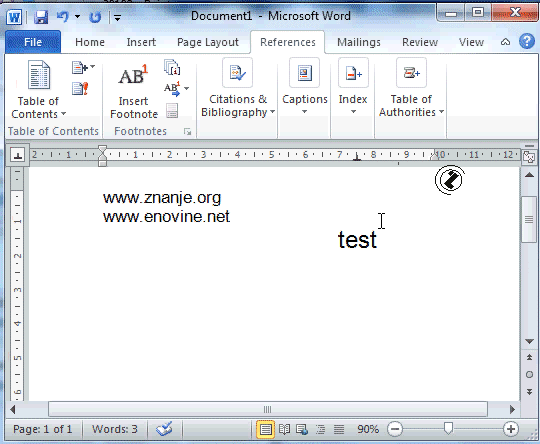Insert an endnote
The width and height of the screenshot is (540, 444).
[x=172, y=68]
